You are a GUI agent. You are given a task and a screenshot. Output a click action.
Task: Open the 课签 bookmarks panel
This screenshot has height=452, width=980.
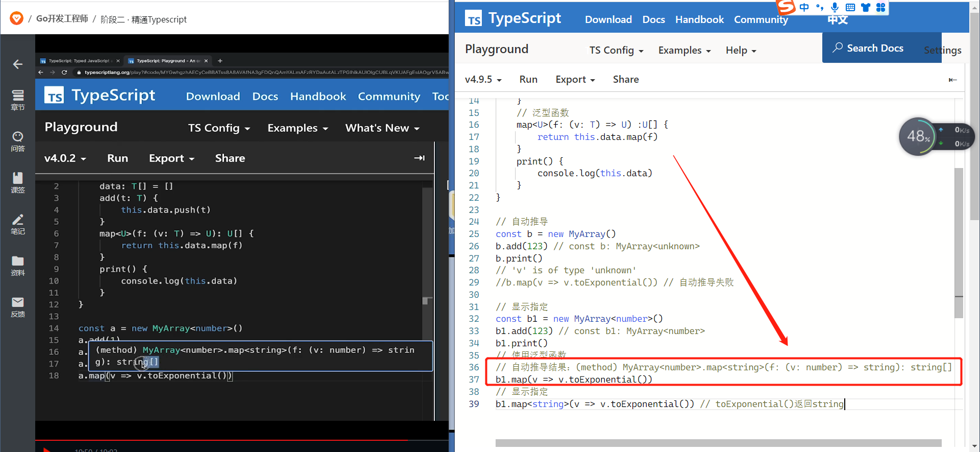(18, 183)
